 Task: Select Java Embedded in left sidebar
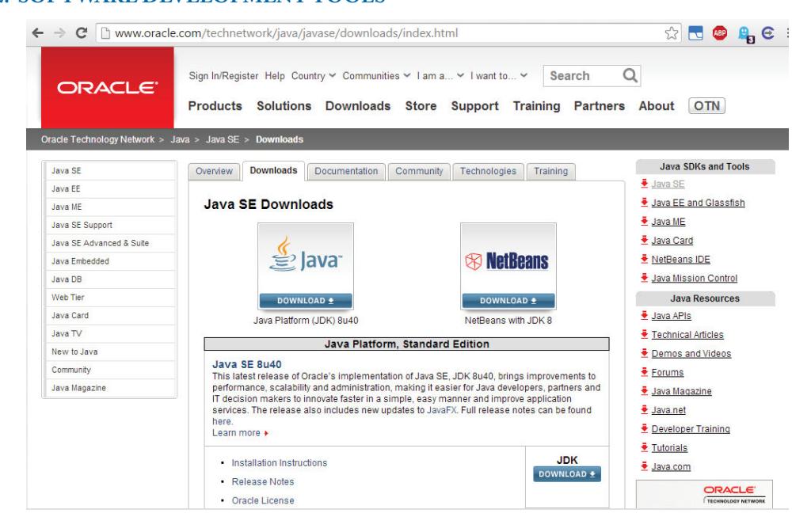(109, 261)
